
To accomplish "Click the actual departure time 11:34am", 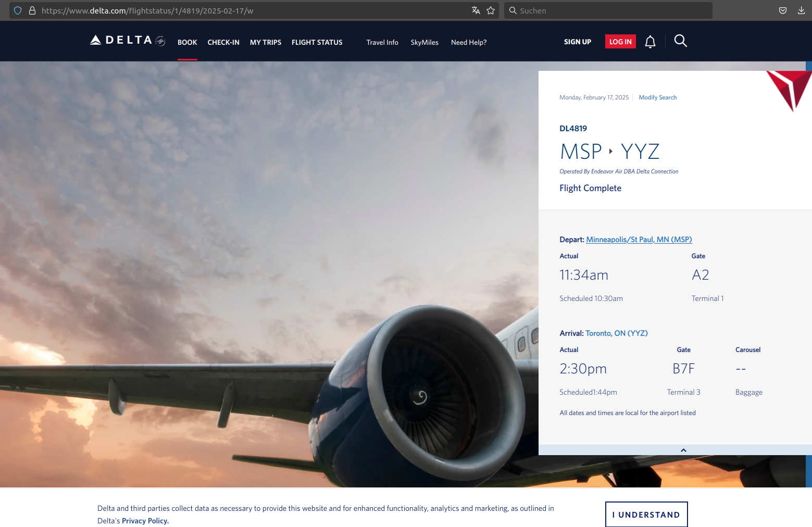I will (584, 275).
